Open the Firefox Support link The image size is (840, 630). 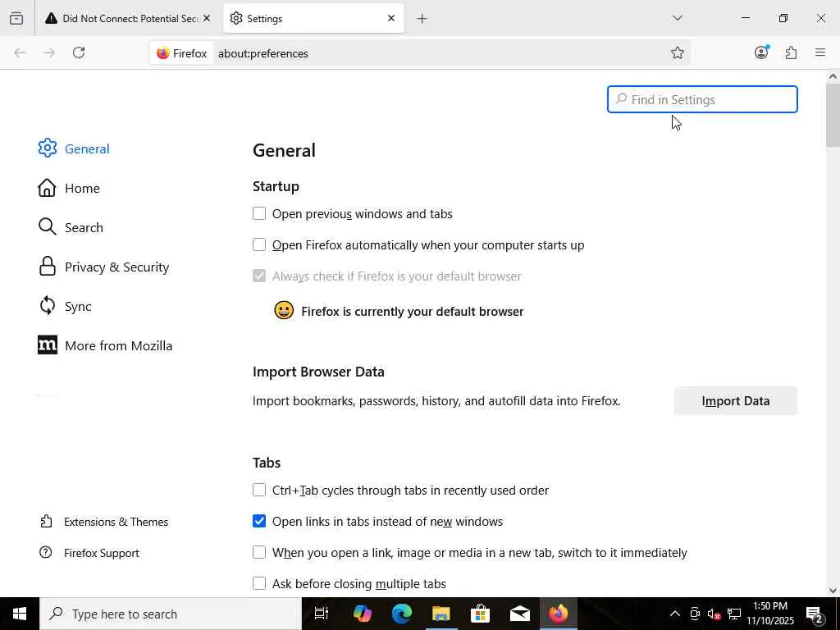[x=101, y=553]
